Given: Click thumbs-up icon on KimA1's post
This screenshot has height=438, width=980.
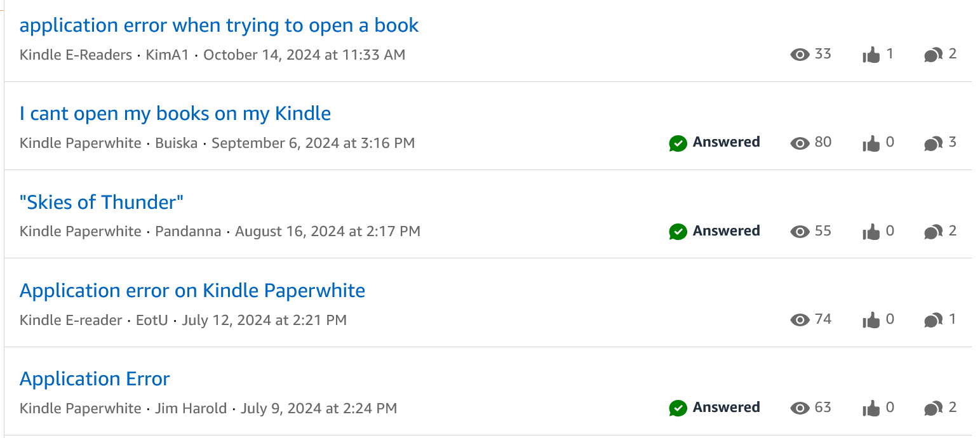Looking at the screenshot, I should [871, 55].
